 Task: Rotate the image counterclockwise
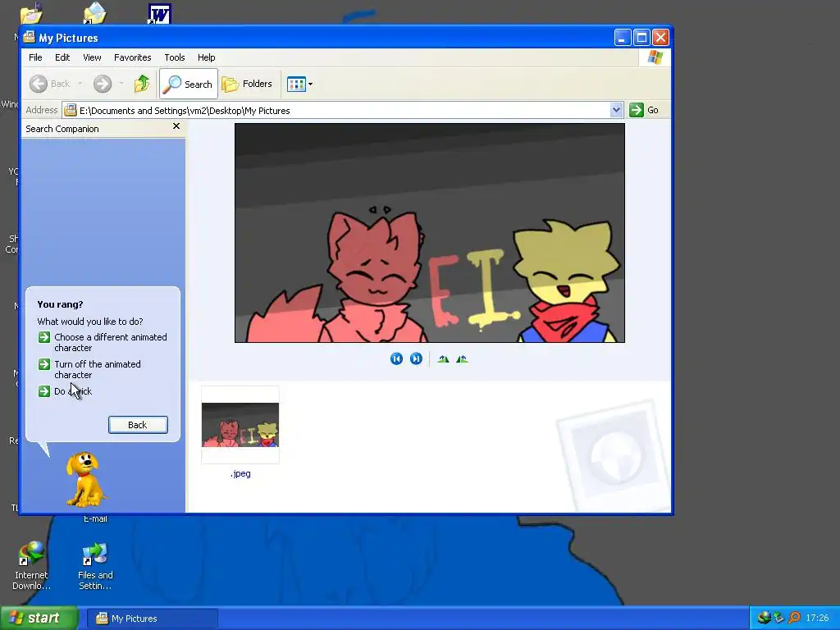tap(463, 359)
